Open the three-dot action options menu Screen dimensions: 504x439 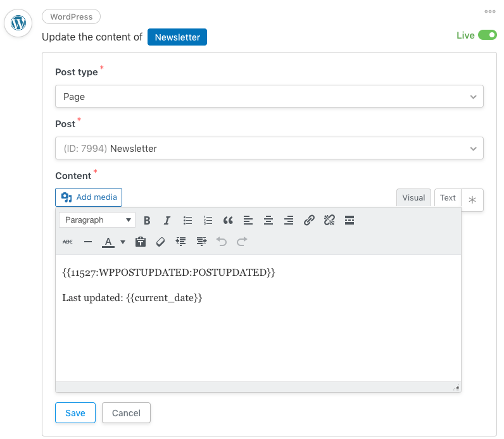pyautogui.click(x=490, y=11)
